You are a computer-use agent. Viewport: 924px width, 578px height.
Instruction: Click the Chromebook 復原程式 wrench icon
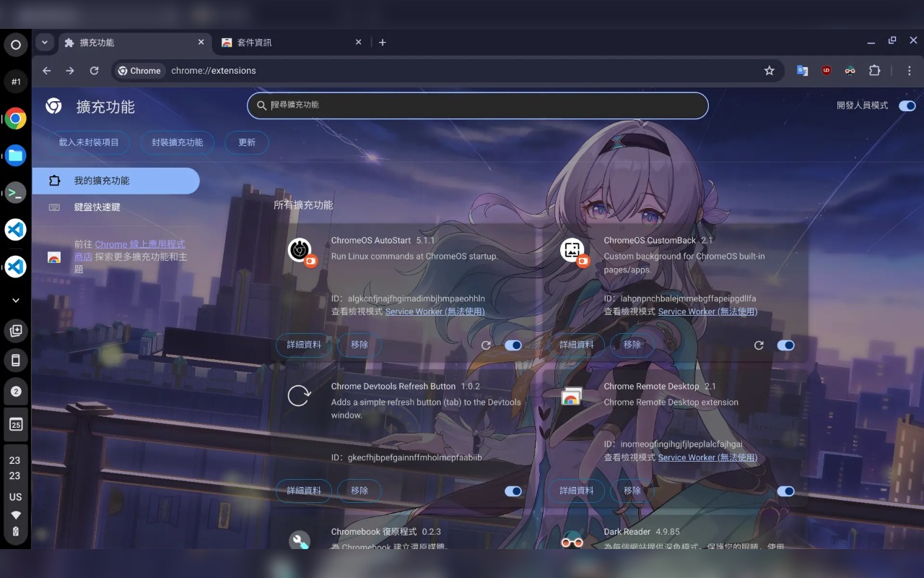[300, 540]
